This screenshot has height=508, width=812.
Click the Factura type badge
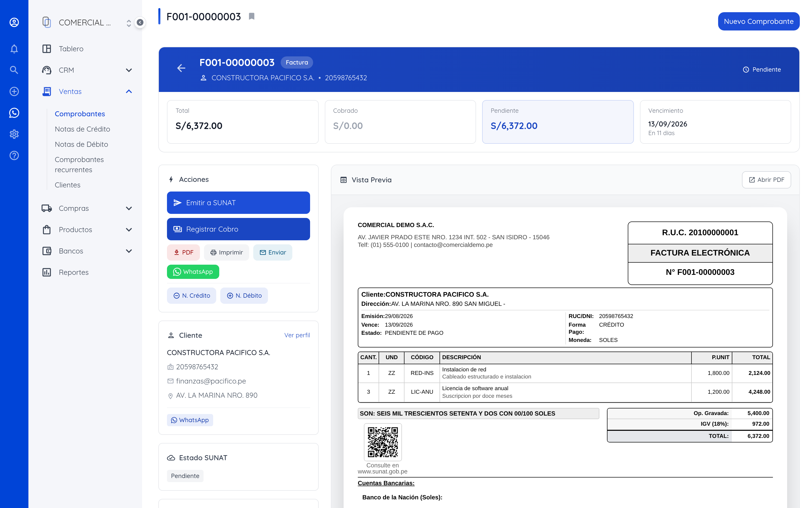click(297, 62)
